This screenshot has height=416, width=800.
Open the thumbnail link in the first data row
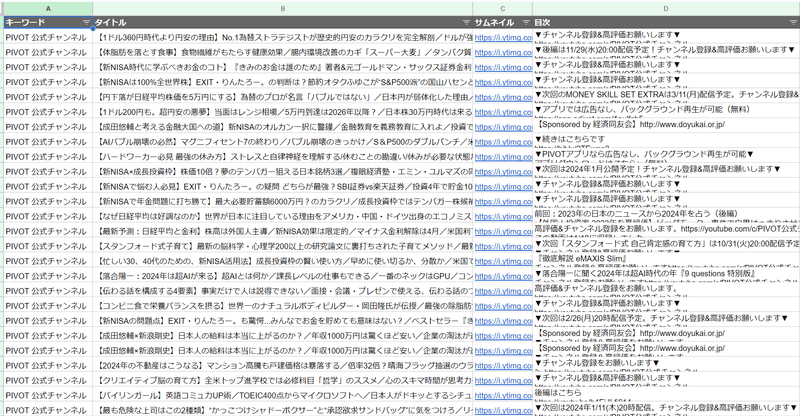point(502,36)
